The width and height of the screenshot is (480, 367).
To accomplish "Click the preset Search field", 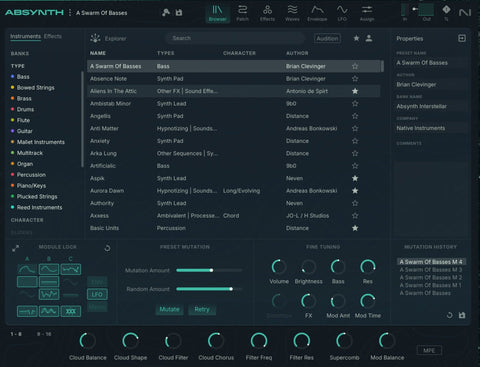I will [235, 38].
